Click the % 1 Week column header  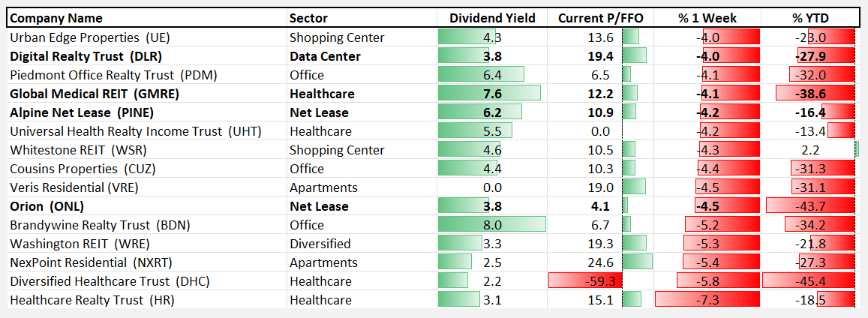(x=707, y=18)
